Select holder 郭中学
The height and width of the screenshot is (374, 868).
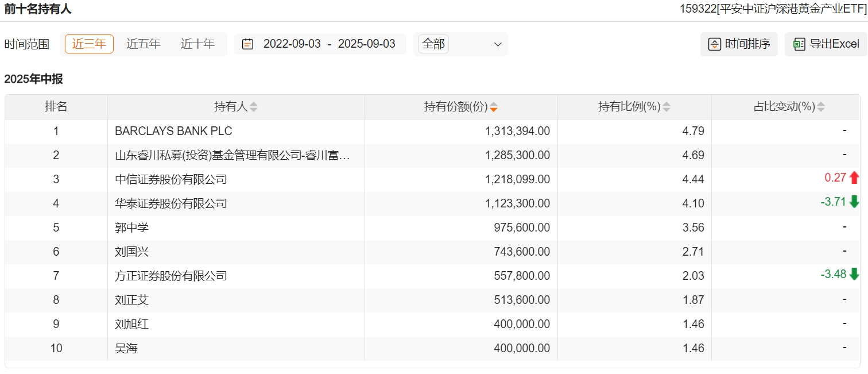(x=131, y=228)
